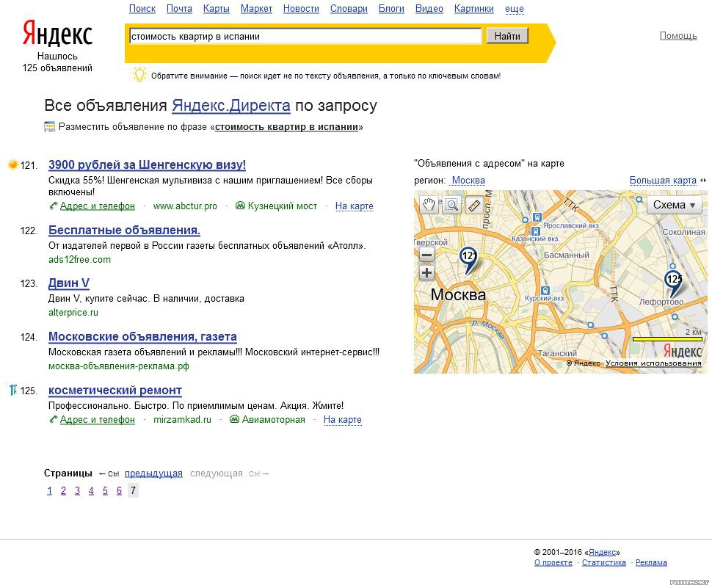The width and height of the screenshot is (712, 588).
Task: Open the О проекте footer link
Action: [553, 562]
